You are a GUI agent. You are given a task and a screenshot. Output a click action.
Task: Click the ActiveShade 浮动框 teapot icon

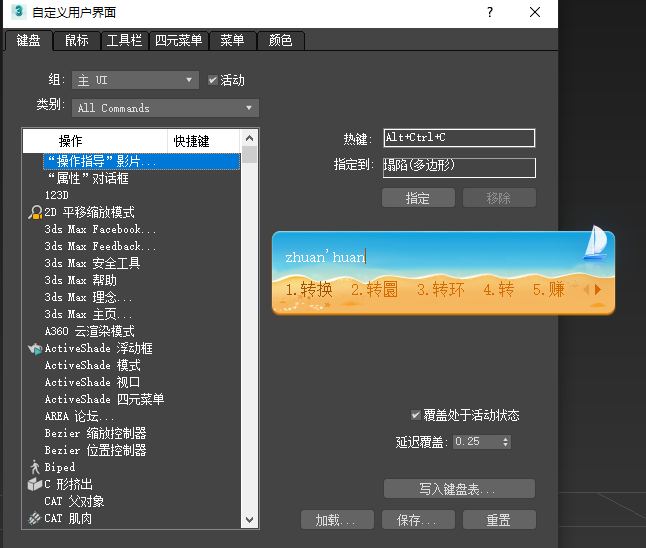pos(35,349)
